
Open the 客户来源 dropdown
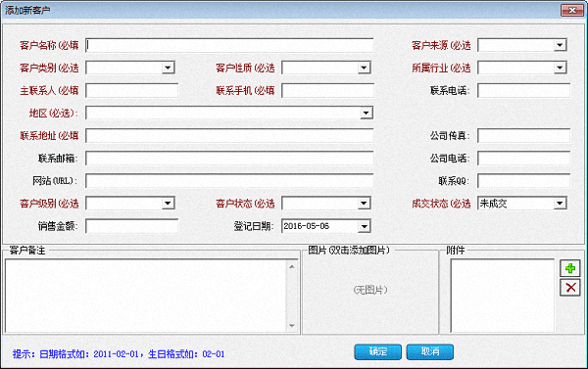(x=560, y=45)
